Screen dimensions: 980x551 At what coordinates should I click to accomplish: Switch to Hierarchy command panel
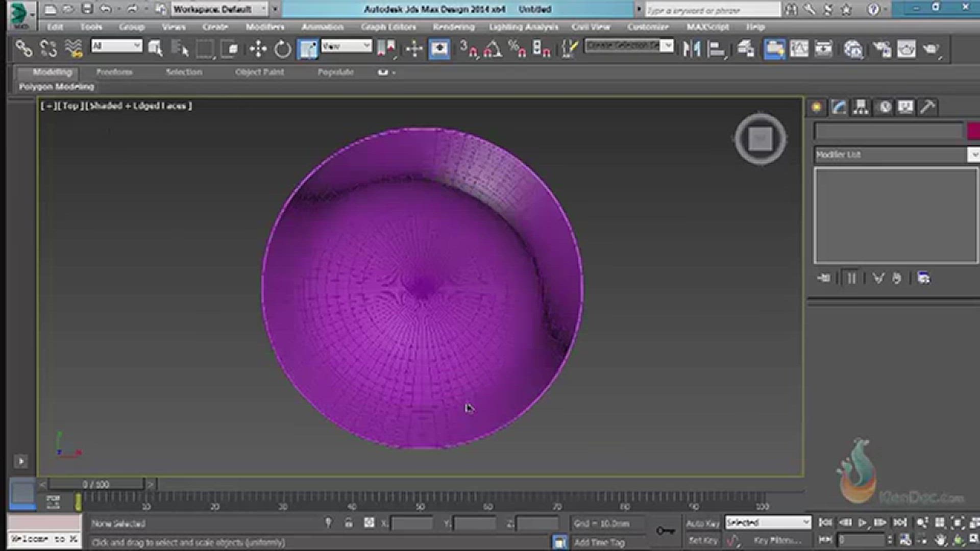[x=861, y=107]
